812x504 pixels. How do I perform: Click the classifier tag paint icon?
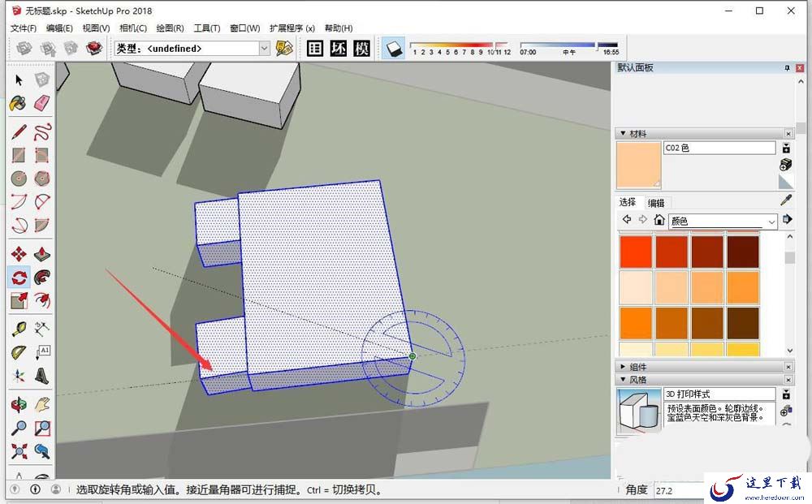pos(284,49)
